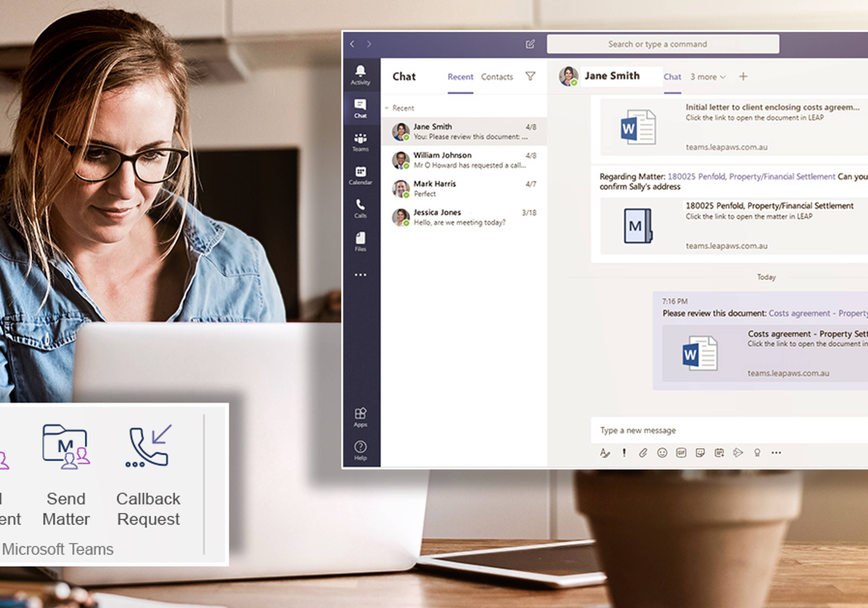This screenshot has width=868, height=608.
Task: Collapse the Recent chats group
Action: click(x=387, y=108)
